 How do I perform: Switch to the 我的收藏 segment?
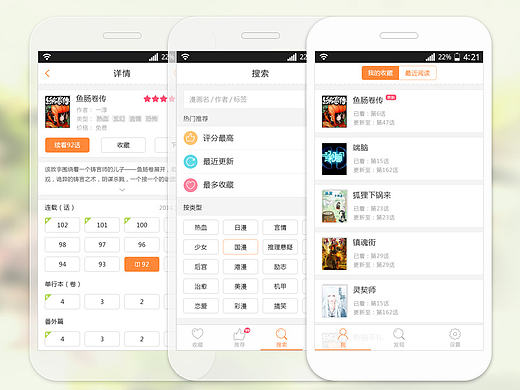(380, 73)
